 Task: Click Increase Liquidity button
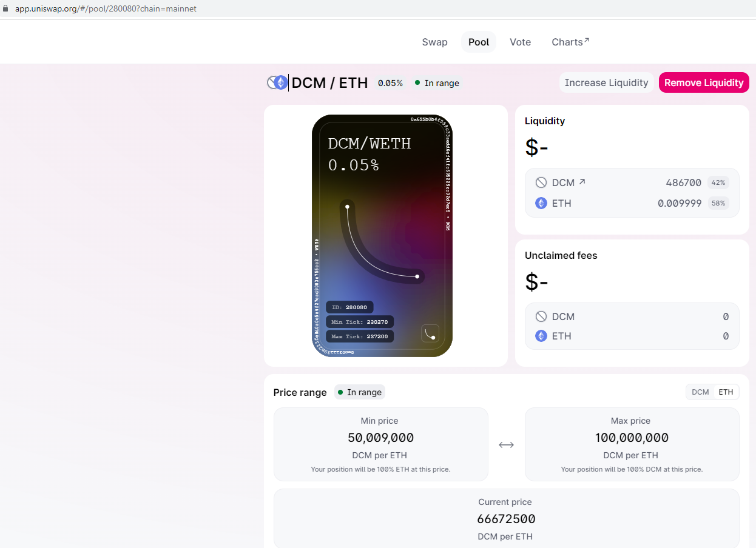[606, 82]
